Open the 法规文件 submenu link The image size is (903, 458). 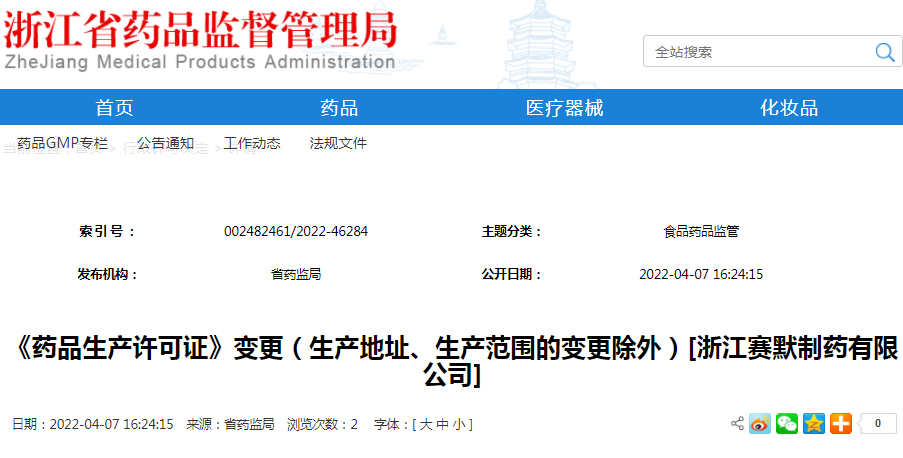(x=338, y=143)
